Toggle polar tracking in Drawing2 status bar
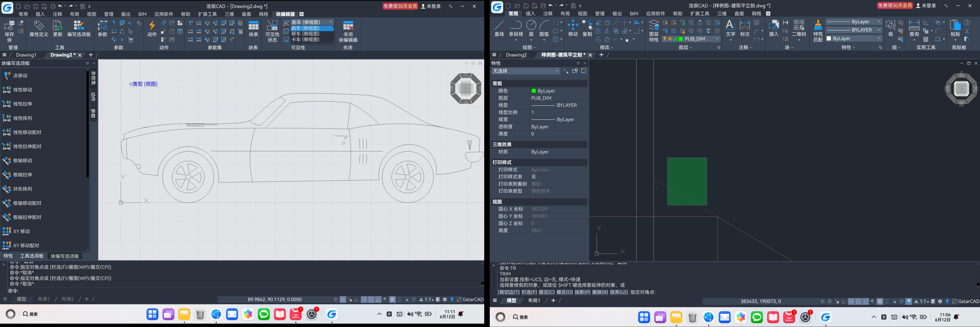Screen dimensions: 980x327 point(364,300)
